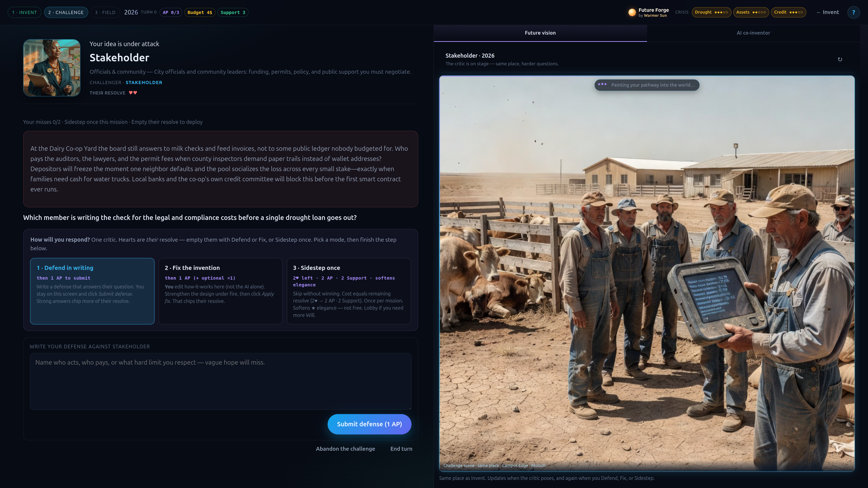
Task: Click the "Challenge scene · same place" caption
Action: tap(494, 465)
